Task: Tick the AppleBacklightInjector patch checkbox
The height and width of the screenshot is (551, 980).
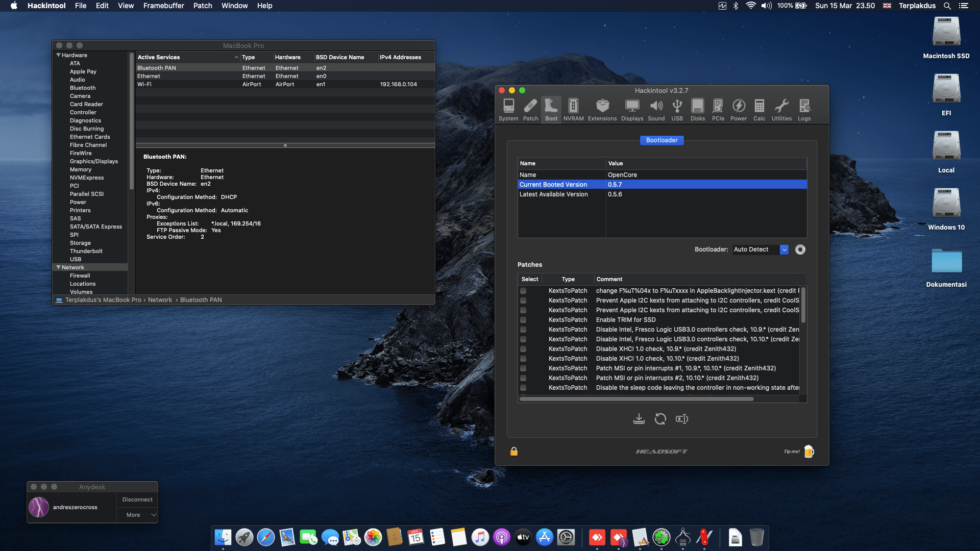Action: [523, 291]
